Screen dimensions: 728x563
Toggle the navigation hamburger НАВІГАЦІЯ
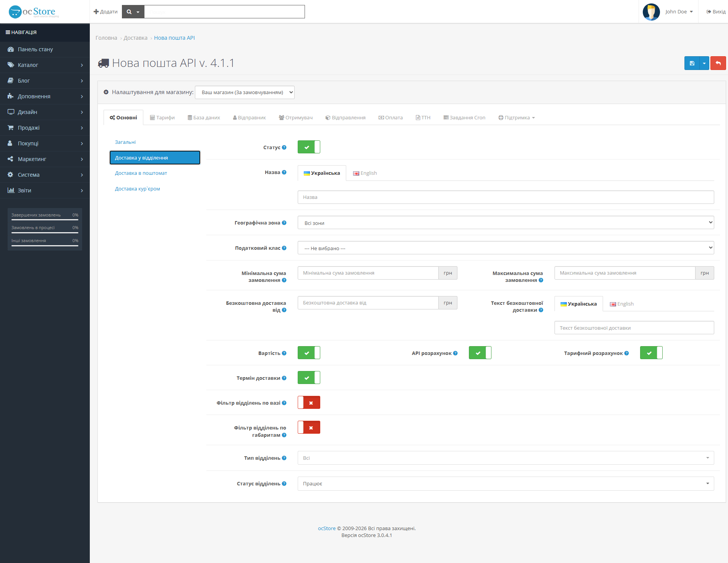click(21, 32)
